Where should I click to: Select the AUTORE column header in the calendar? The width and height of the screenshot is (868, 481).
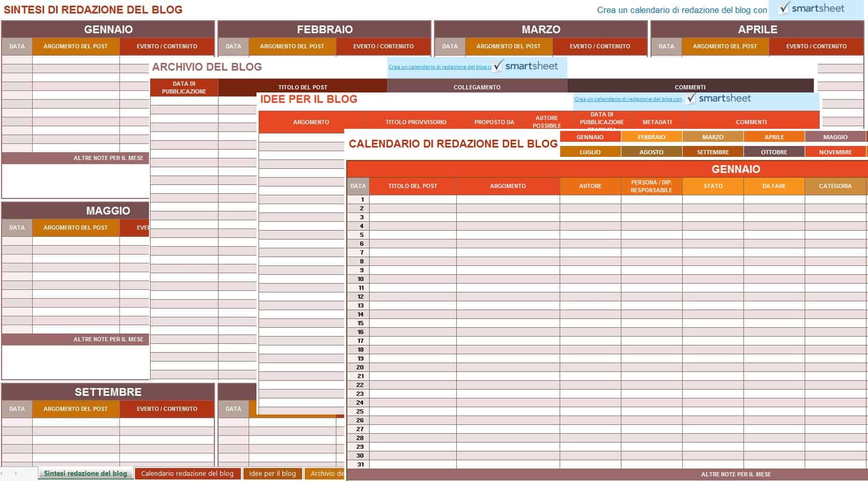click(x=590, y=186)
